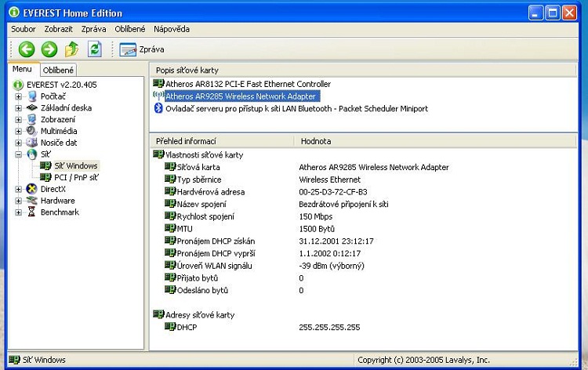
Task: Collapse the Síť tree node
Action: [19, 154]
